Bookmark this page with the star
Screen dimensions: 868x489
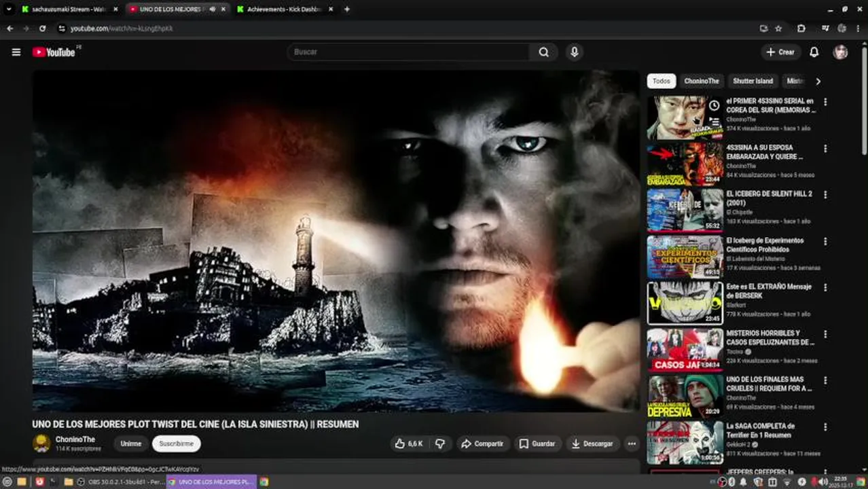pos(778,29)
